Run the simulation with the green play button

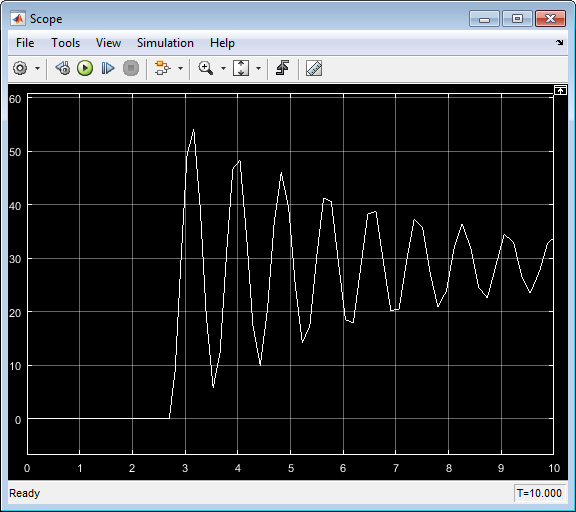tap(85, 68)
